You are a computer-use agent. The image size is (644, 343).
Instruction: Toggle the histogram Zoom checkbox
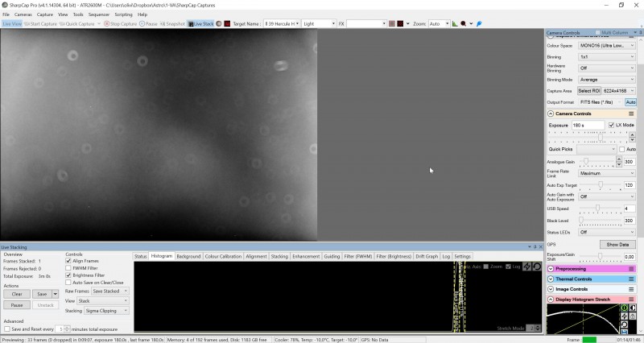coord(486,267)
